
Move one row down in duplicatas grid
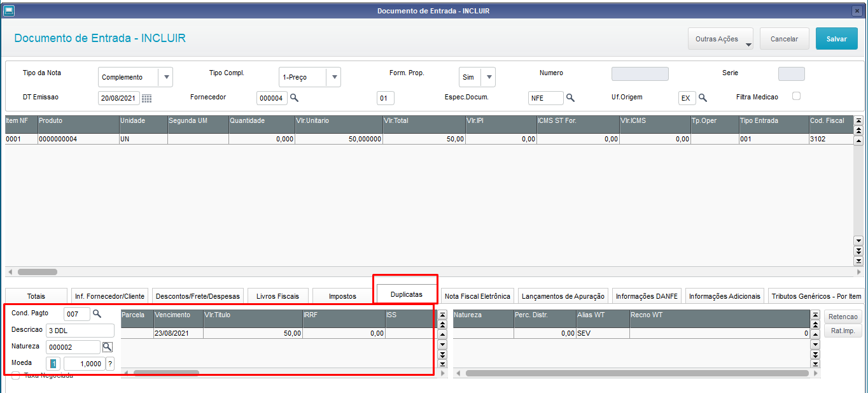pos(442,345)
